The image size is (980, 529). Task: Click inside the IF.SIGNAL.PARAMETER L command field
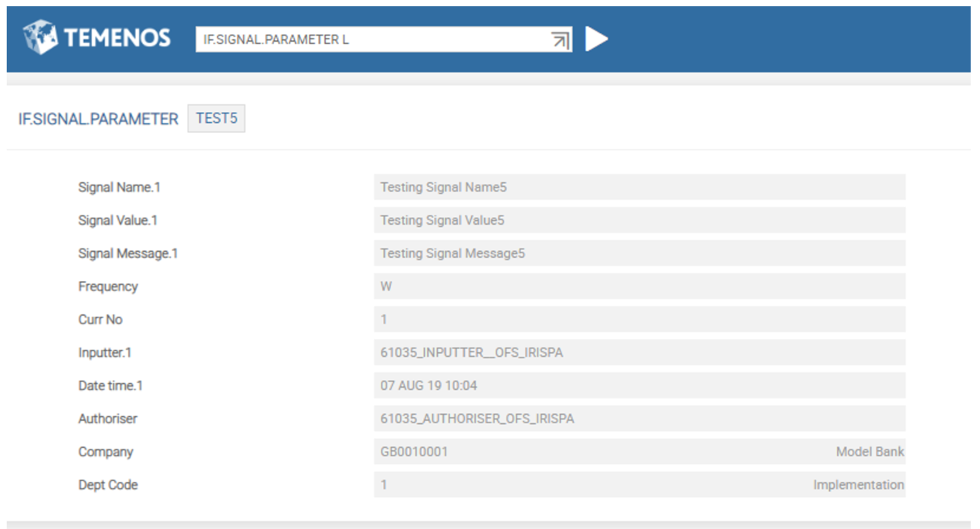371,39
